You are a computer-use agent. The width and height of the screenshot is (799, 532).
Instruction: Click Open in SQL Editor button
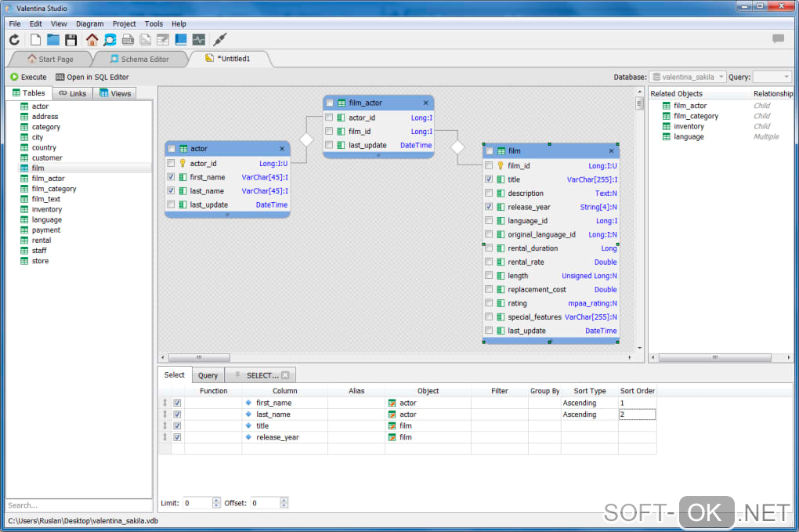tap(92, 77)
